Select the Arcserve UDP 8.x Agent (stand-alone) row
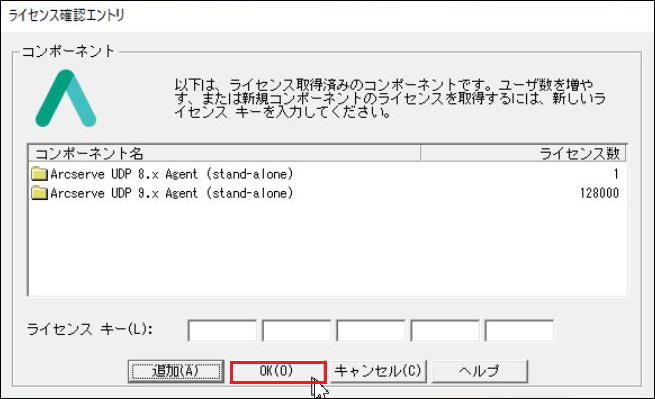This screenshot has width=655, height=399. tap(327, 174)
